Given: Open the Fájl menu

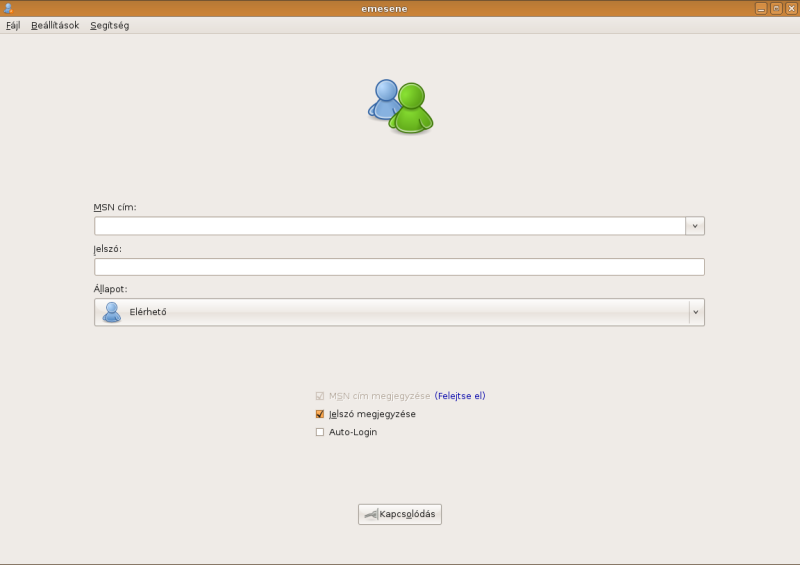Looking at the screenshot, I should pos(13,26).
